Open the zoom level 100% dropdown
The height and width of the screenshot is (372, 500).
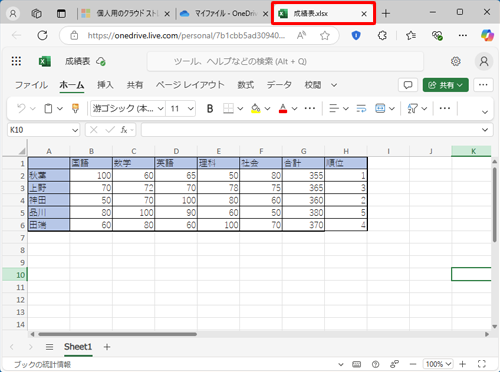(438, 364)
